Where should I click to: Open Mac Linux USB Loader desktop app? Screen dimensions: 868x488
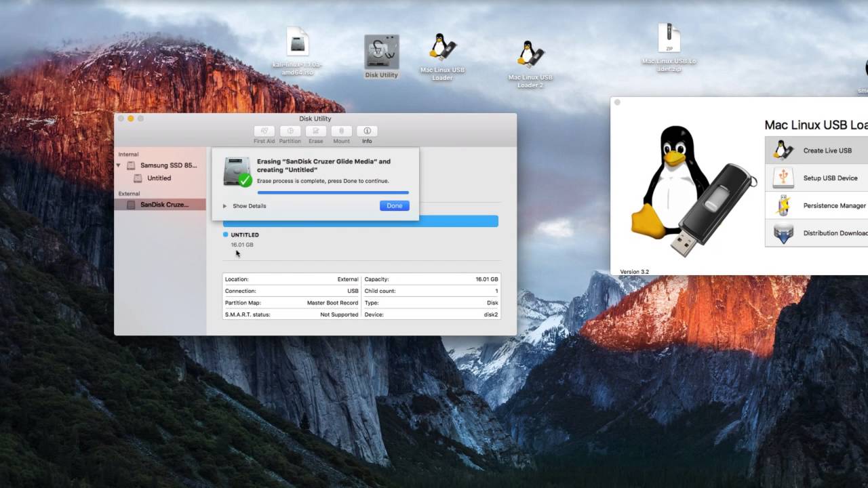coord(442,57)
